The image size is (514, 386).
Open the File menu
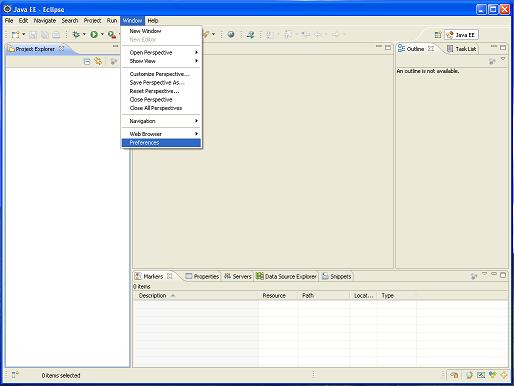pyautogui.click(x=9, y=21)
